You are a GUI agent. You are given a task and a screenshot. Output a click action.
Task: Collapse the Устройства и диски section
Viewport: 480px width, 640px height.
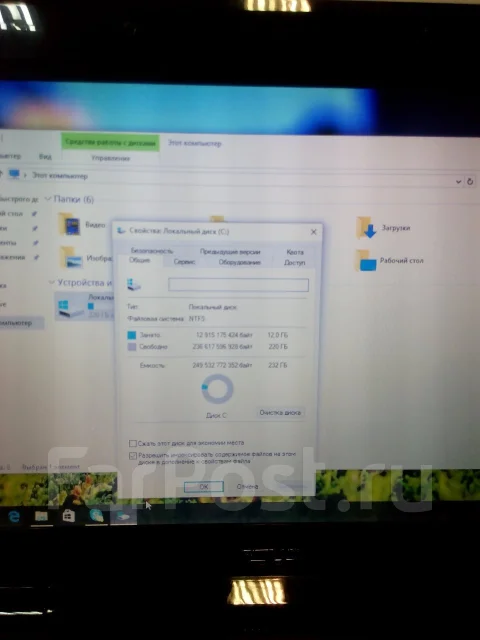pos(51,282)
